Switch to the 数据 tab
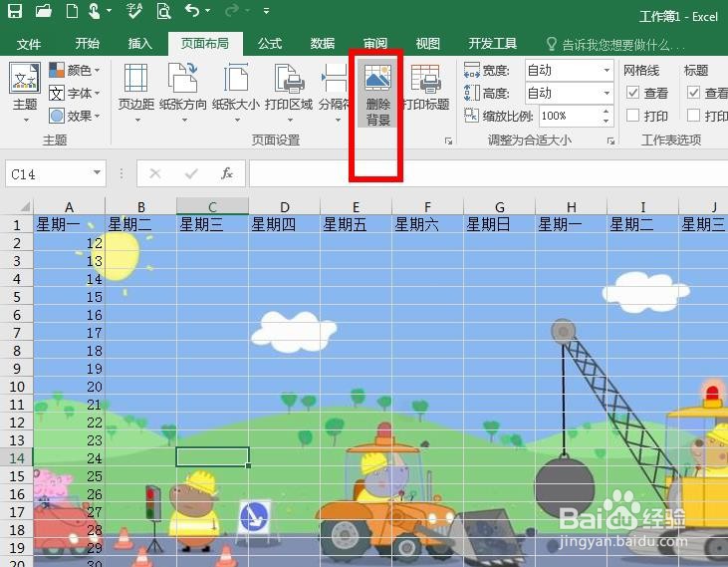 point(323,44)
